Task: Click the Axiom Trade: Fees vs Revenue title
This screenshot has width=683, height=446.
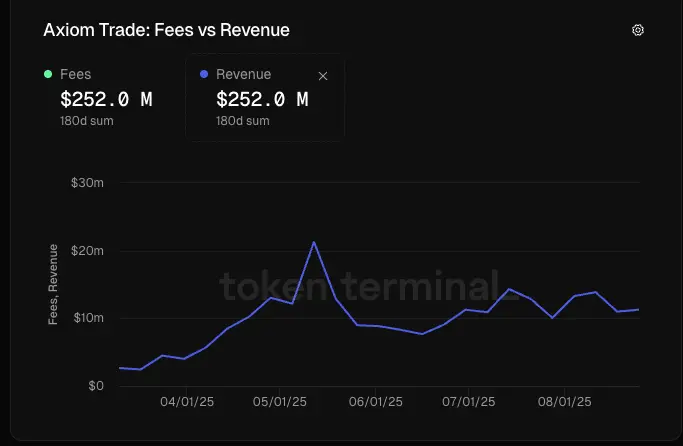Action: [x=166, y=30]
